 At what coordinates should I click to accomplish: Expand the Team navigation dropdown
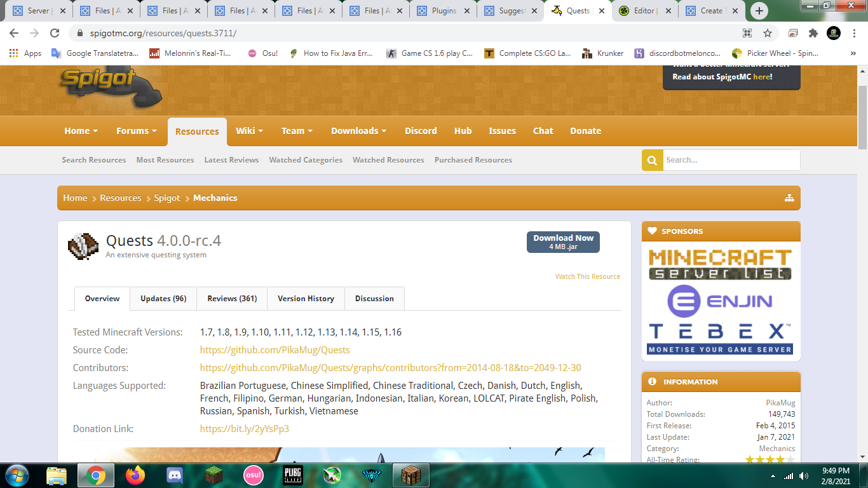297,131
